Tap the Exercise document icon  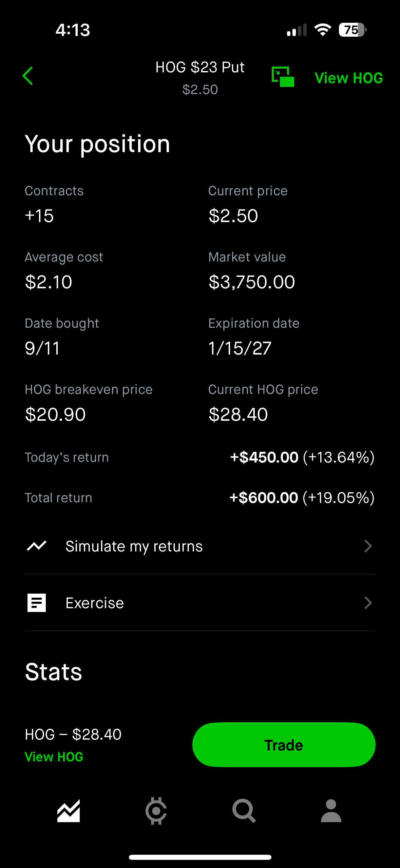point(37,603)
